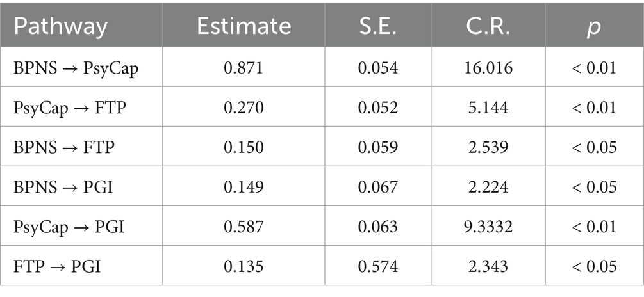Select the estimate value 0.871
The width and height of the screenshot is (644, 297).
244,67
